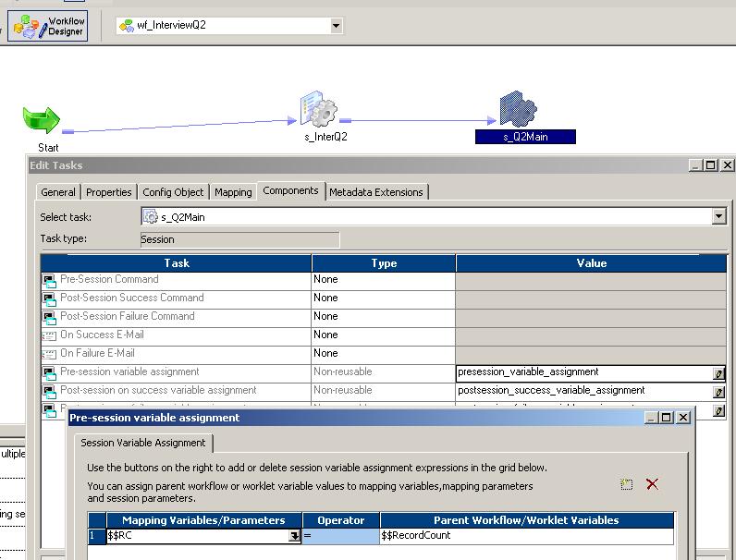This screenshot has width=736, height=560.
Task: Switch to the General tab
Action: [58, 192]
